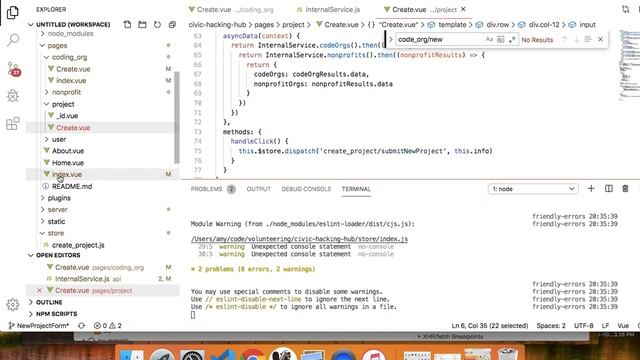
Task: Open the Manage gear in activity bar
Action: coord(13,304)
